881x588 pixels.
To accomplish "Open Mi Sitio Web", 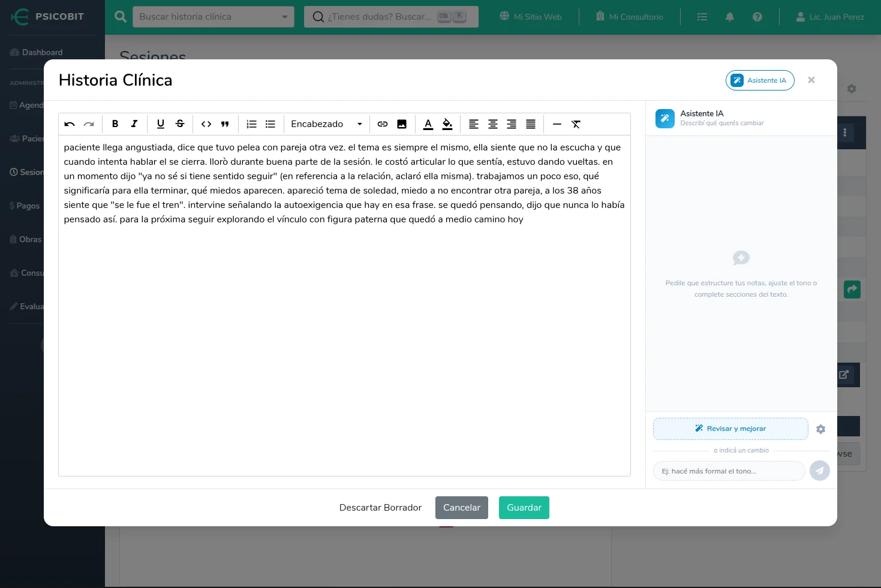I will click(531, 17).
